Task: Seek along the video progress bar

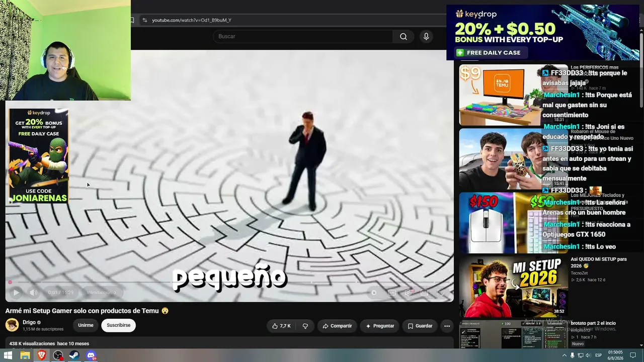Action: point(229,282)
